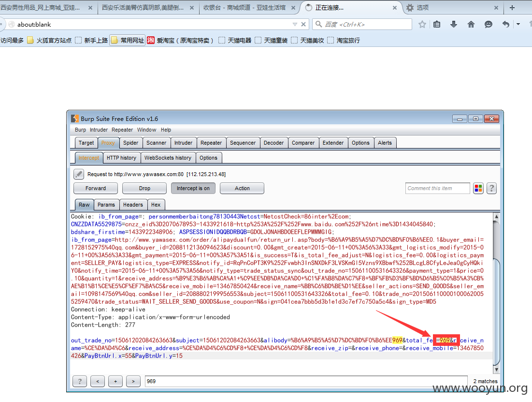Screen dimensions: 532x402
Task: Open the 新手上路 bookmark
Action: tap(92, 41)
